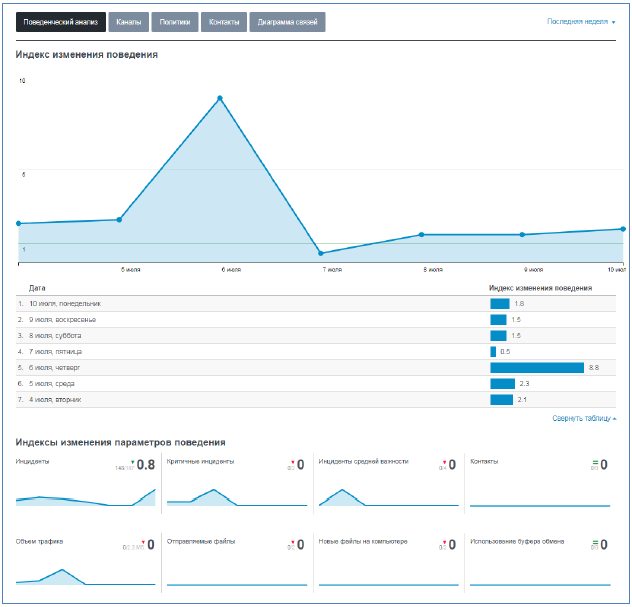The height and width of the screenshot is (607, 632).
Task: Open Инциденты средней важности sparkline
Action: coord(389,497)
